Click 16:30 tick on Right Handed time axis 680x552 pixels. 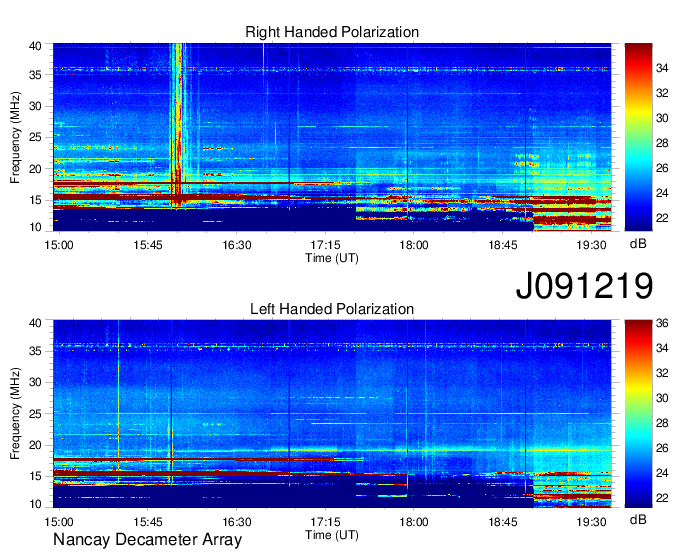[237, 245]
